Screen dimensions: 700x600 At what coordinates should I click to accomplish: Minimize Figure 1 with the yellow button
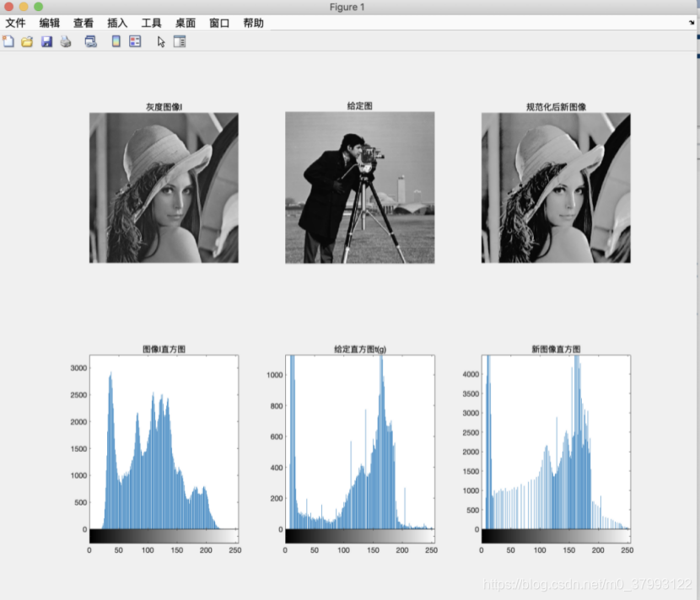[x=24, y=7]
